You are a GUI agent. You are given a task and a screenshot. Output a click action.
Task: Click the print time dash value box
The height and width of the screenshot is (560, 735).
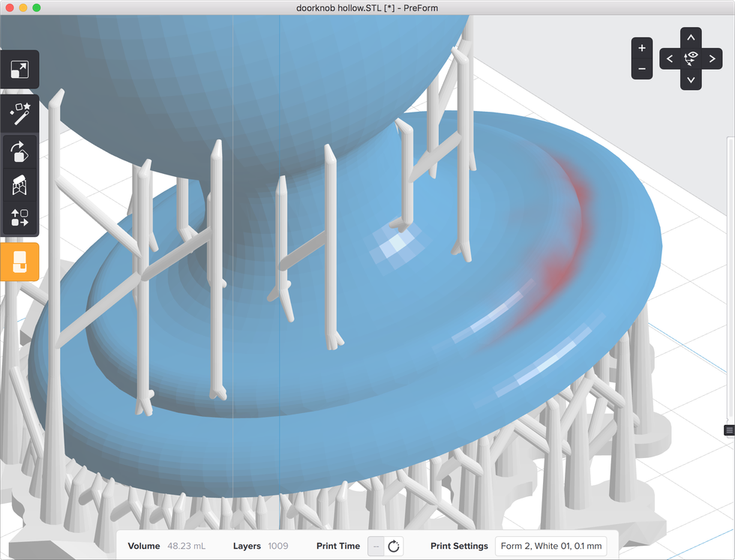(376, 546)
